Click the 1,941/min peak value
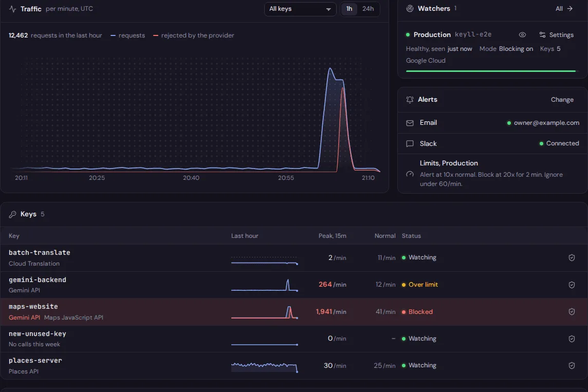588x392 pixels. tap(331, 312)
